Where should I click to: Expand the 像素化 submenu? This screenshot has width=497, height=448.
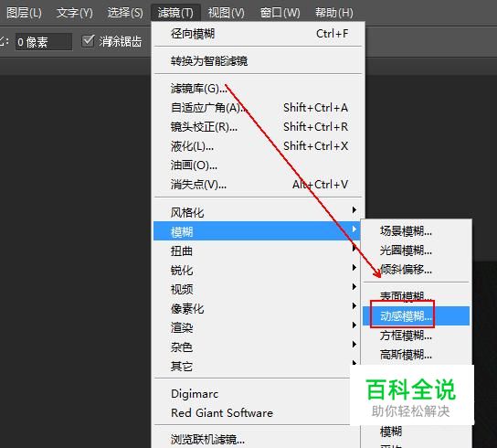tap(257, 308)
